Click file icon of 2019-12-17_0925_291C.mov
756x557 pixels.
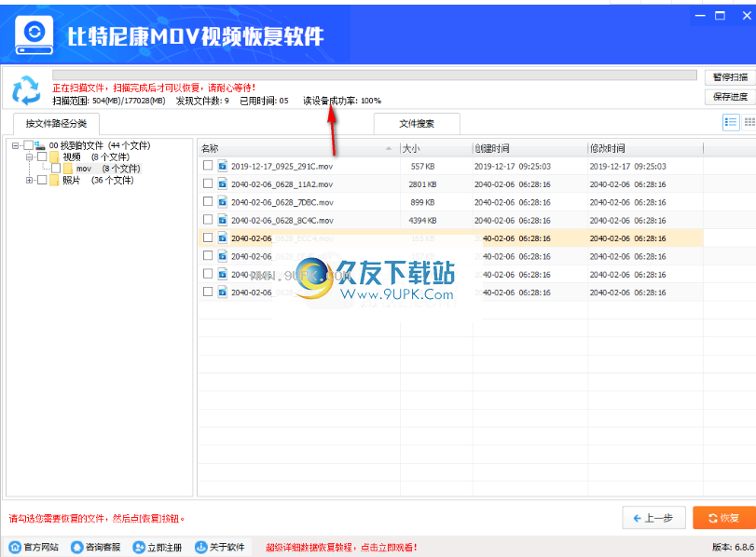coord(222,166)
